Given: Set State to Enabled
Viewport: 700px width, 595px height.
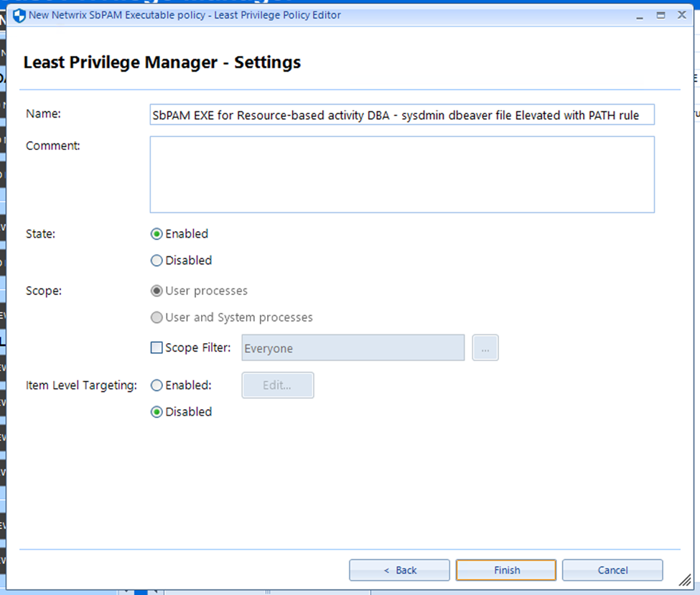Looking at the screenshot, I should point(157,234).
